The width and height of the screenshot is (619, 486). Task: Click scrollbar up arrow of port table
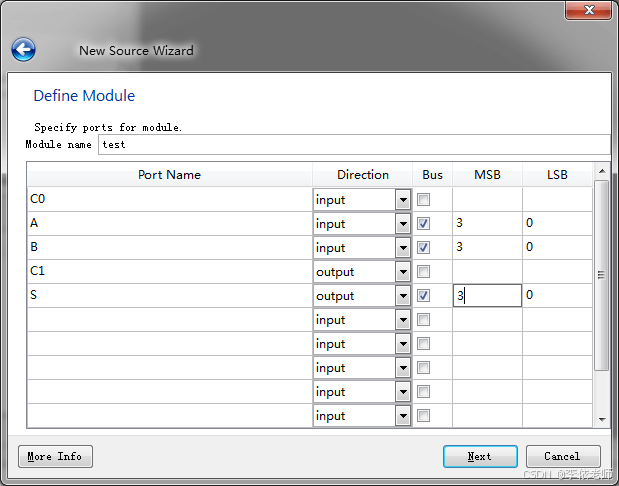tap(602, 171)
